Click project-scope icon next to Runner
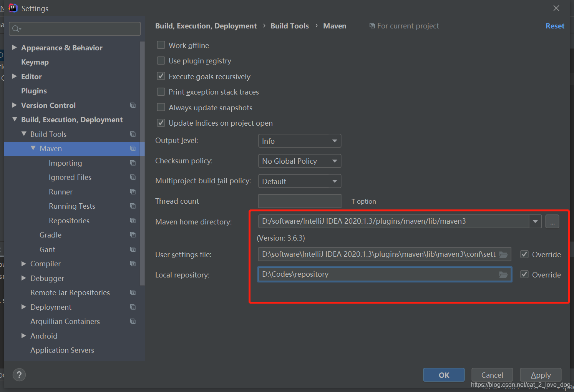The image size is (574, 392). tap(133, 192)
